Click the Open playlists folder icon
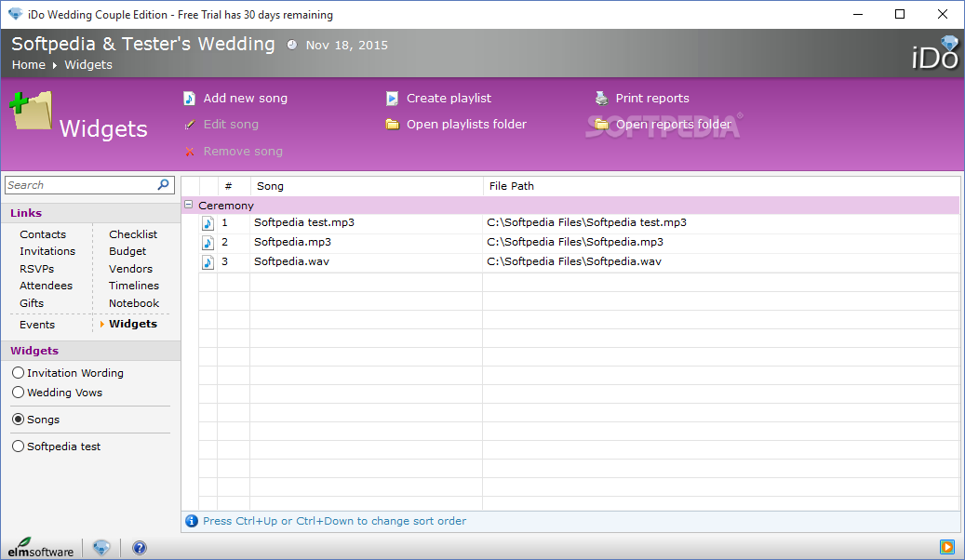The height and width of the screenshot is (560, 965). click(x=392, y=125)
